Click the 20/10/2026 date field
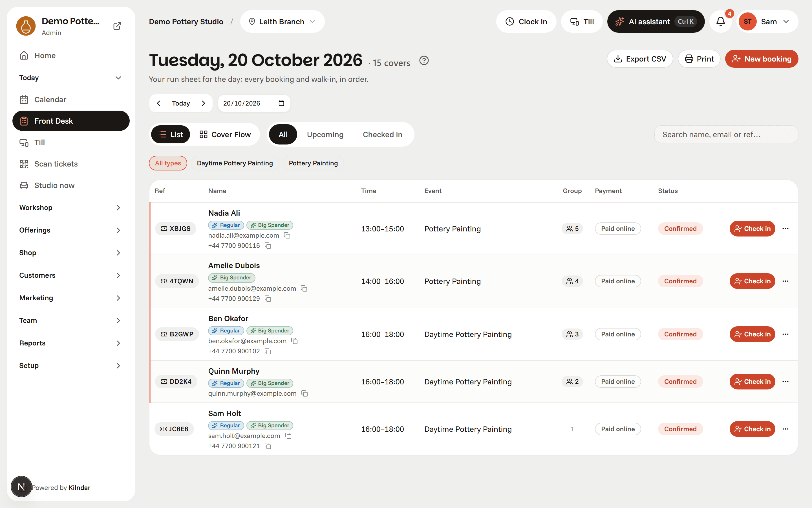The width and height of the screenshot is (812, 508). [254, 103]
